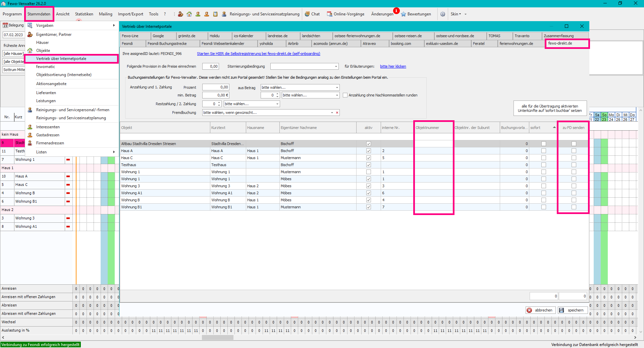This screenshot has height=348, width=644.
Task: Select 'Vertrieb über Internetportale' menu entry
Action: (72, 59)
